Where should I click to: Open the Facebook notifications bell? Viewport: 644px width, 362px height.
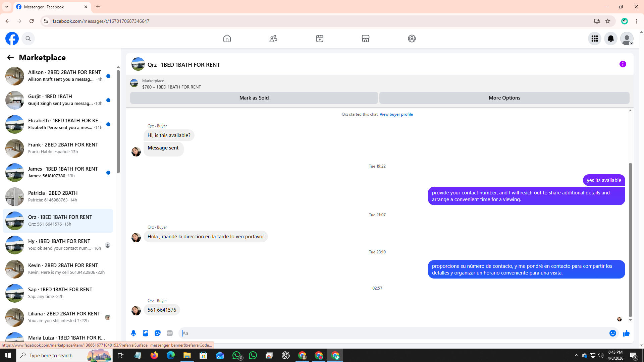611,39
